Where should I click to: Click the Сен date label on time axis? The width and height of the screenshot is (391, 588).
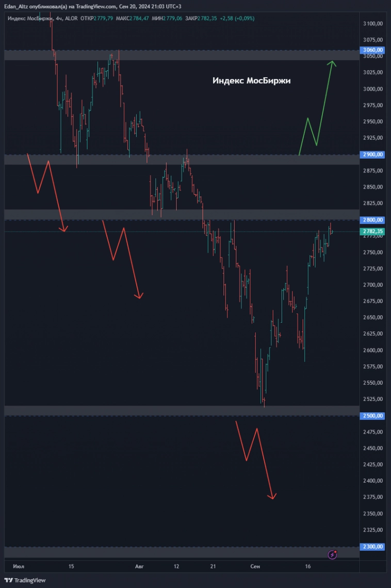point(255,566)
